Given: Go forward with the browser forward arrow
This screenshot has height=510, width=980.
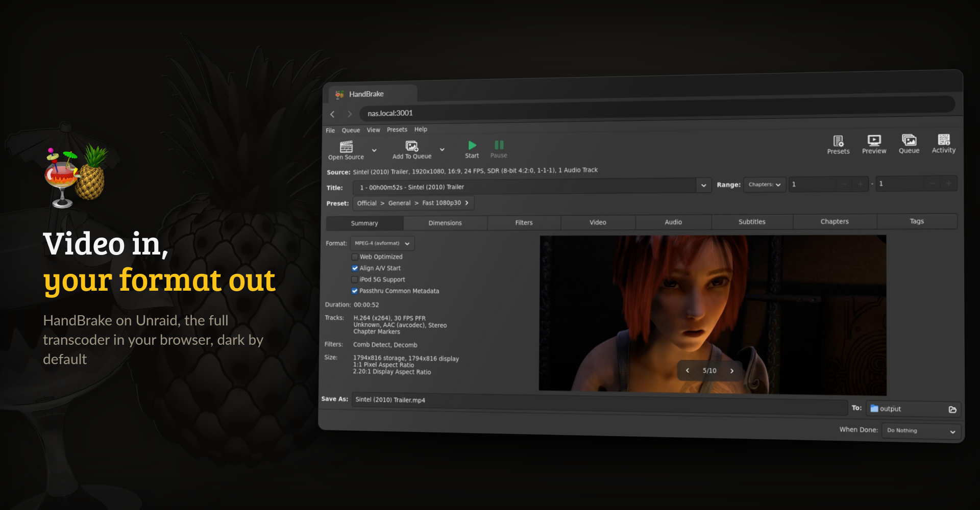Looking at the screenshot, I should [350, 114].
